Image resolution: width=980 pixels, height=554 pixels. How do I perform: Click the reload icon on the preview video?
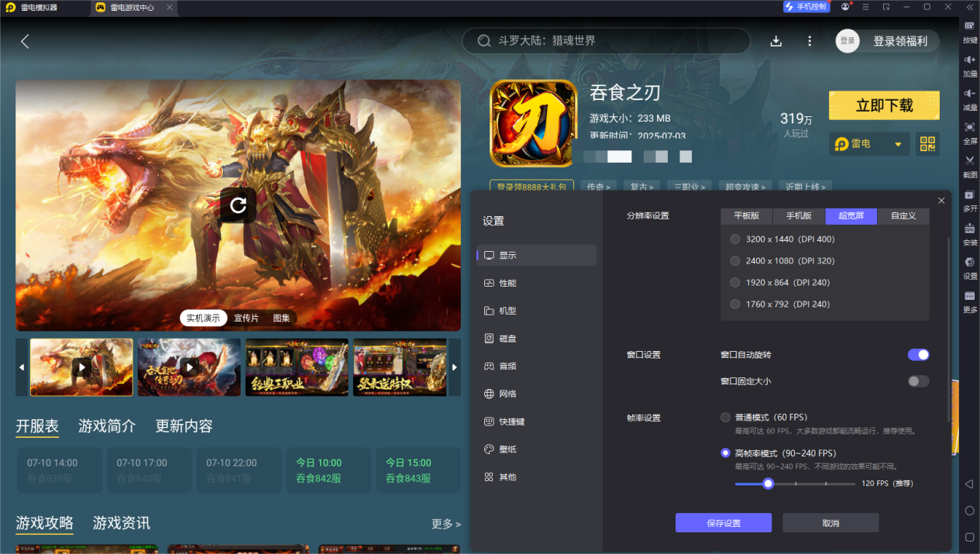(238, 205)
